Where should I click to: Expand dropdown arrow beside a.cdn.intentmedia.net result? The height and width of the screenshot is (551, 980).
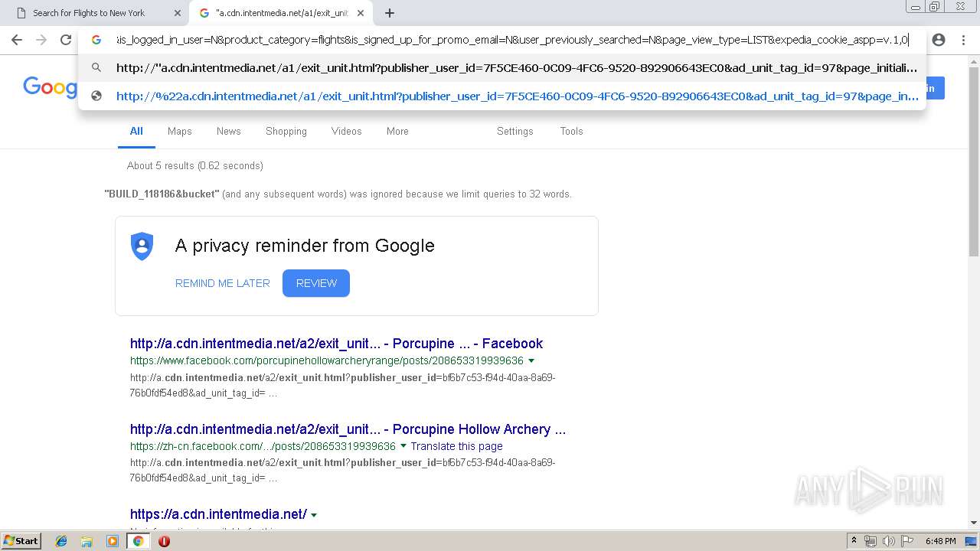point(314,515)
